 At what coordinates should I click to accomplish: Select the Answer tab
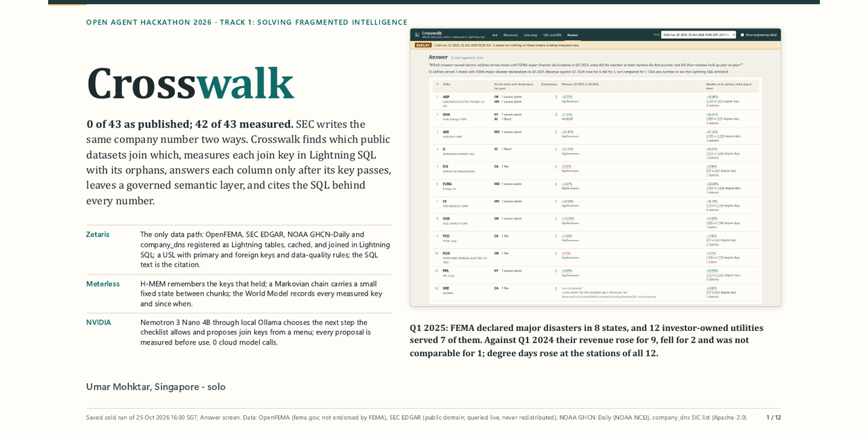coord(573,35)
